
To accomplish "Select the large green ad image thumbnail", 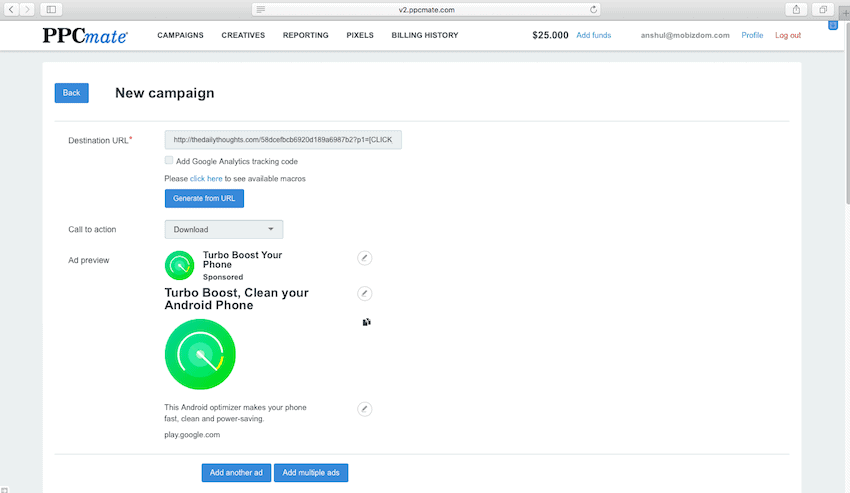I will click(x=200, y=355).
